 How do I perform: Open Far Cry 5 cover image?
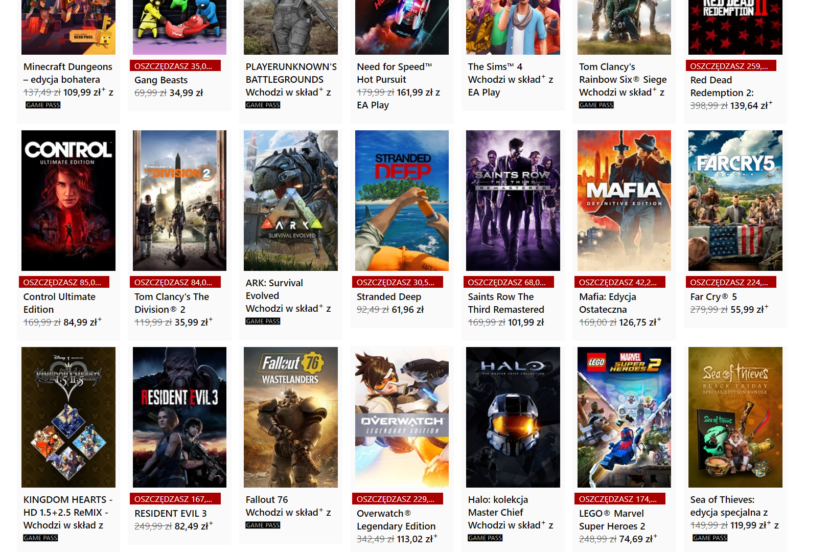point(735,200)
